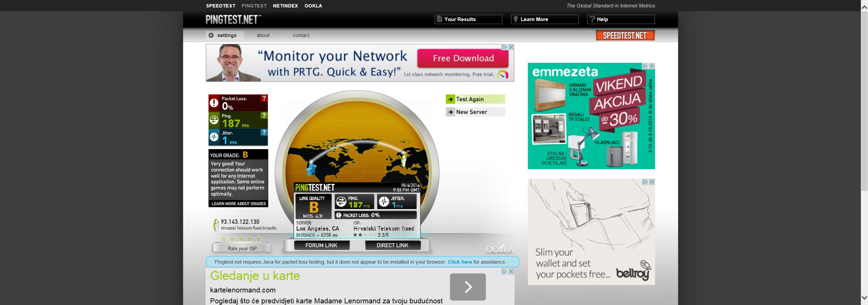Image resolution: width=868 pixels, height=305 pixels.
Task: Click the Packet Loss exclamation icon
Action: (214, 103)
